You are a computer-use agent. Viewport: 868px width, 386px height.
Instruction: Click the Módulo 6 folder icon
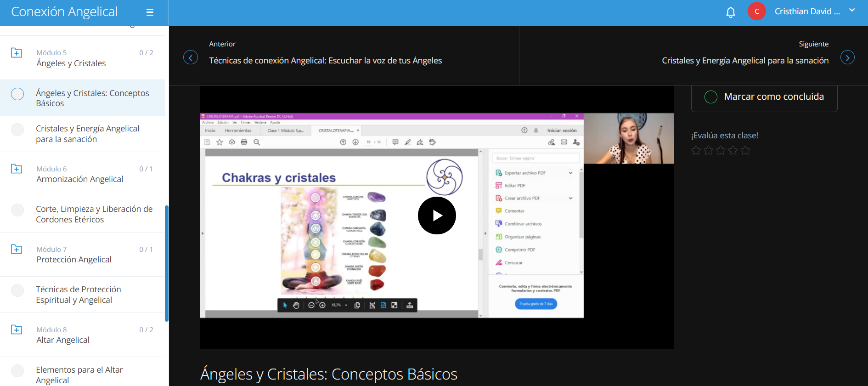[x=17, y=169]
